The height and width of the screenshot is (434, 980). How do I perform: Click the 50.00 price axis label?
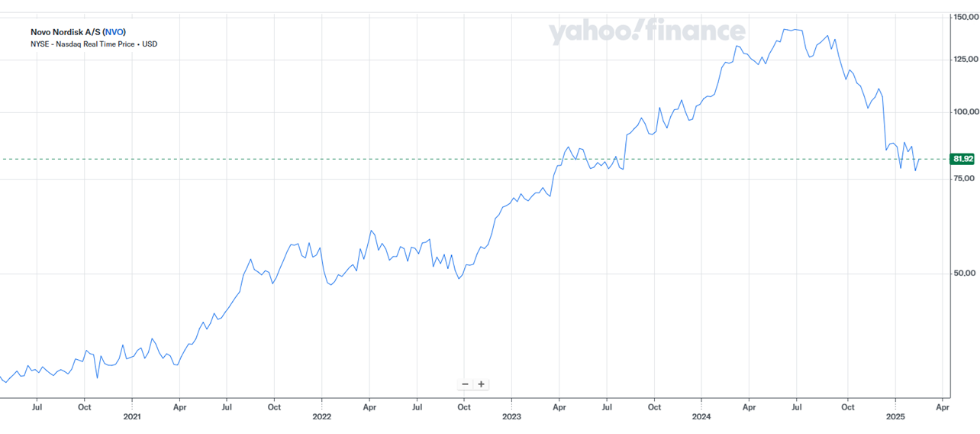(x=965, y=274)
